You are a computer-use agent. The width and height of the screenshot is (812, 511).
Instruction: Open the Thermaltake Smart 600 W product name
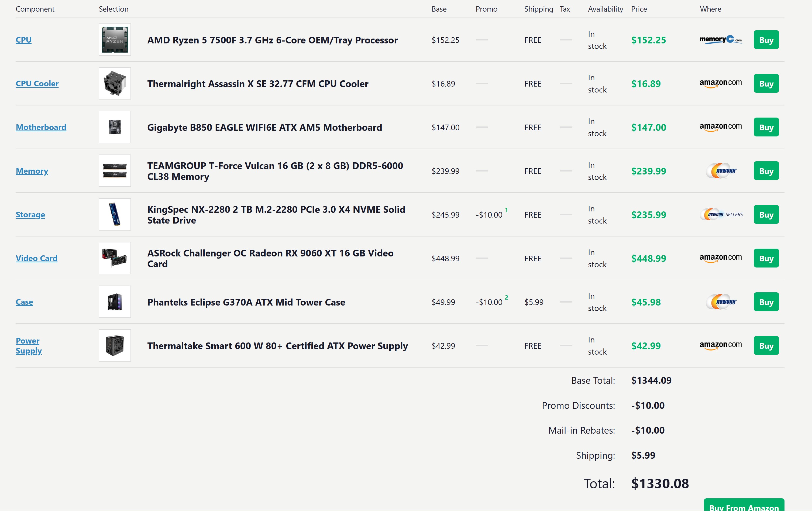pyautogui.click(x=277, y=346)
